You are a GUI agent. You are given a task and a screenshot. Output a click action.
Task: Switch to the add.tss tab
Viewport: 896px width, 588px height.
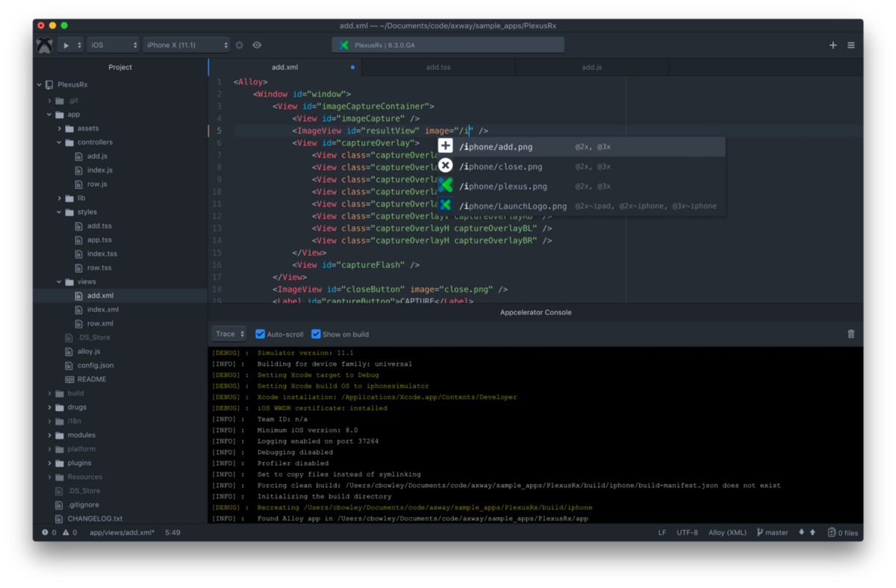438,67
